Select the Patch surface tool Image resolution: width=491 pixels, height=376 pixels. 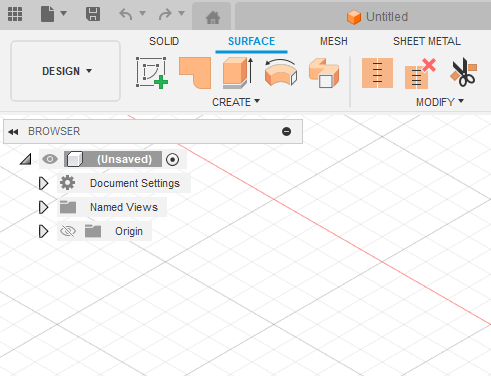[x=195, y=73]
